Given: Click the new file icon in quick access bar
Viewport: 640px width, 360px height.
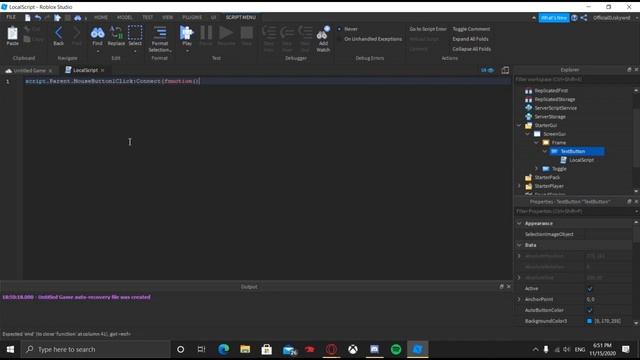Looking at the screenshot, I should [28, 18].
